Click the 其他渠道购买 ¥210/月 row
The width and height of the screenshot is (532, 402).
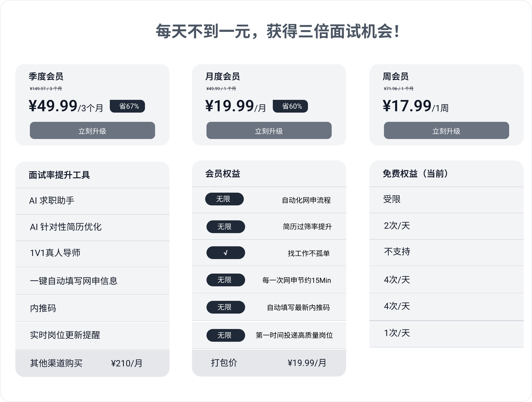[x=92, y=364]
